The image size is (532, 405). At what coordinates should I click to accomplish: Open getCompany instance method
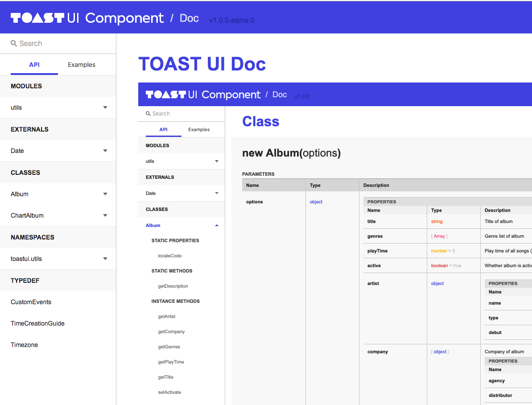coord(171,332)
